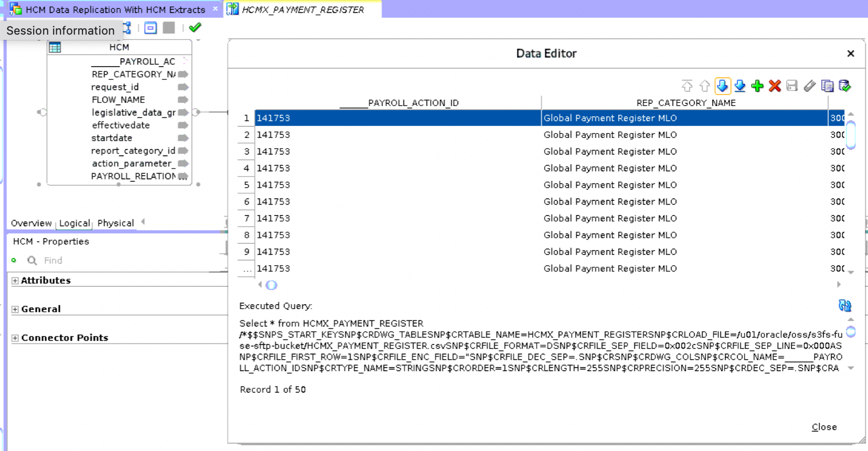
Task: Expand the General section
Action: tap(15, 309)
